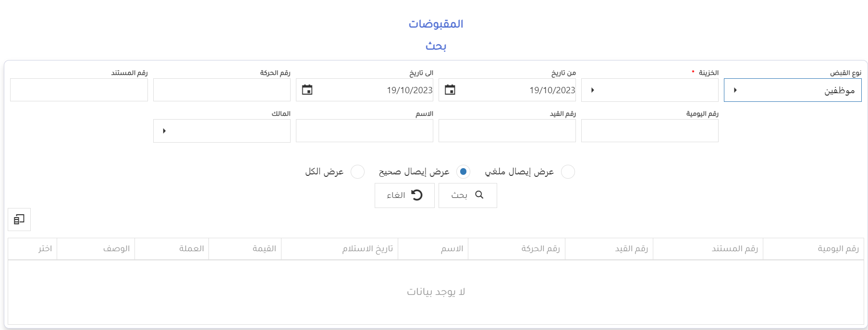Click into the 'رقم الحركة' text field
Screen dimensions: 868x330
[221, 90]
